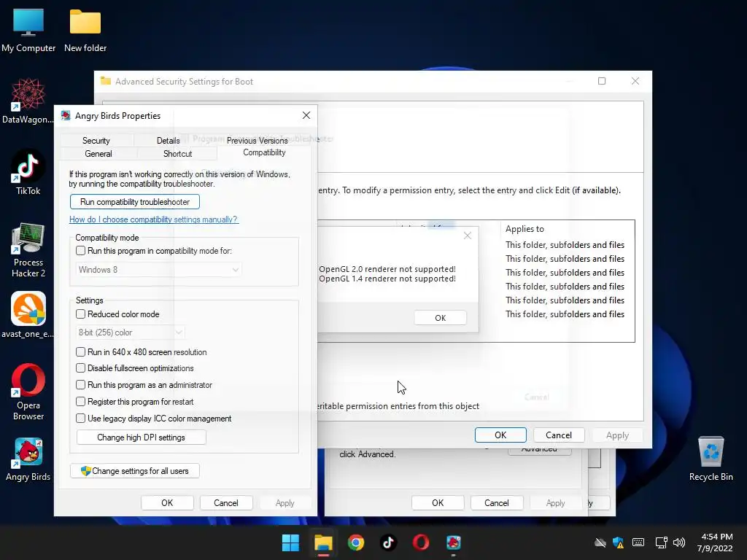Image resolution: width=747 pixels, height=560 pixels.
Task: Enable legacy display ICC color management
Action: point(80,418)
